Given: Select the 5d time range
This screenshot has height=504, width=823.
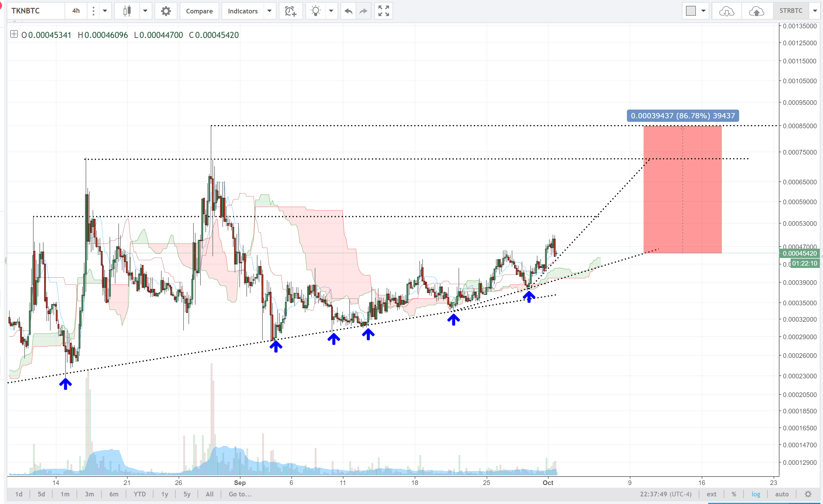Looking at the screenshot, I should click(x=41, y=494).
